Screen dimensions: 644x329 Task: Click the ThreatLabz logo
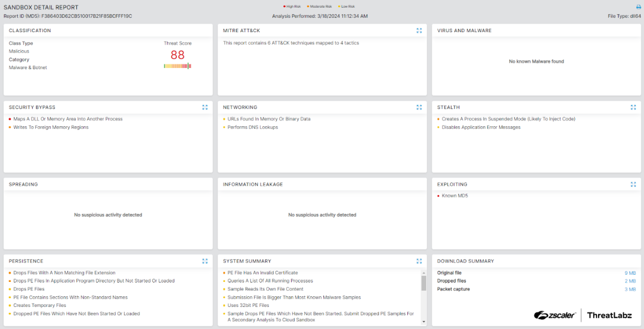(609, 315)
